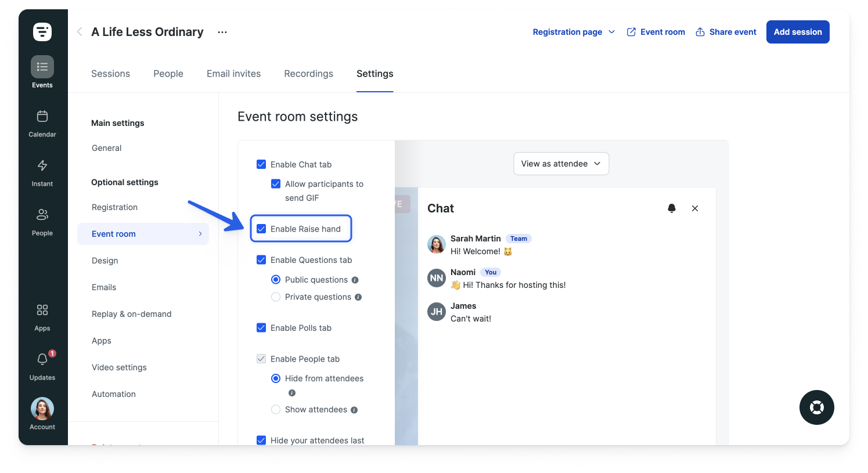868x473 pixels.
Task: Open the three-dot menu beside the event title
Action: tap(222, 33)
